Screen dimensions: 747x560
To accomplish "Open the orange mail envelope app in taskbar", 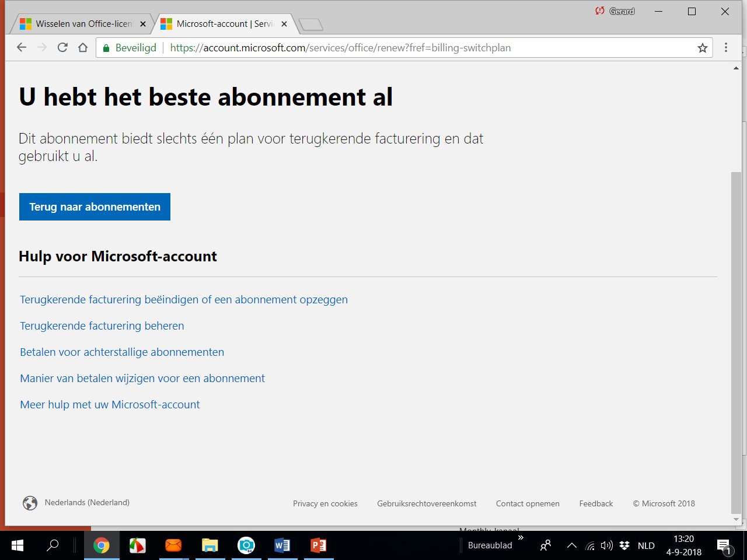I will pyautogui.click(x=173, y=545).
